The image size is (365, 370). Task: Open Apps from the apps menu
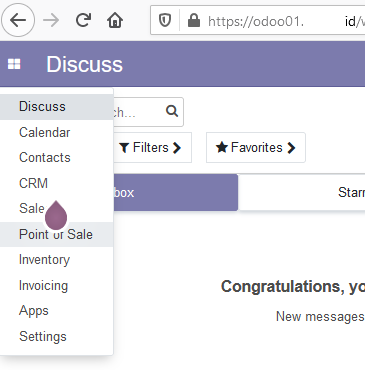[x=57, y=311]
